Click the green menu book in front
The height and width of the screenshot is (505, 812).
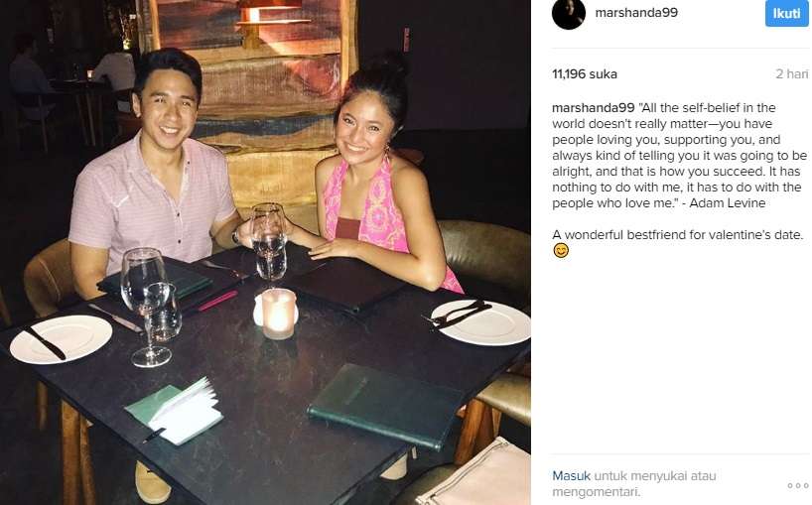tap(385, 407)
